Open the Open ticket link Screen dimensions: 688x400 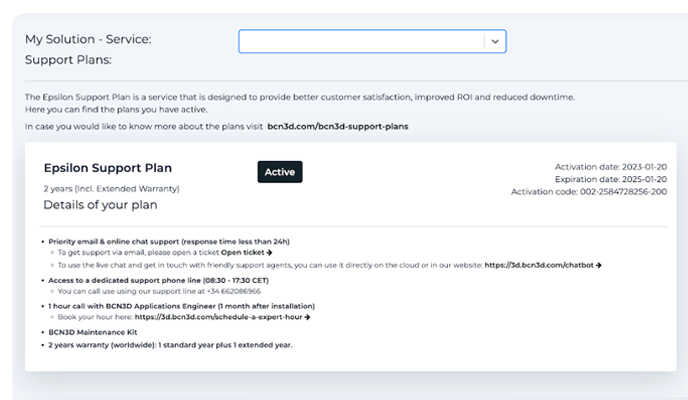(x=243, y=253)
